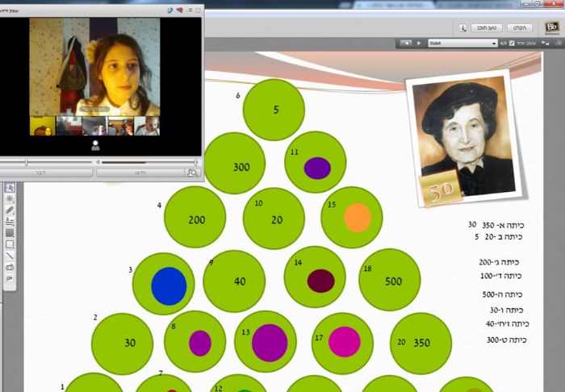
Task: Open the video panel options list icon
Action: click(x=190, y=10)
